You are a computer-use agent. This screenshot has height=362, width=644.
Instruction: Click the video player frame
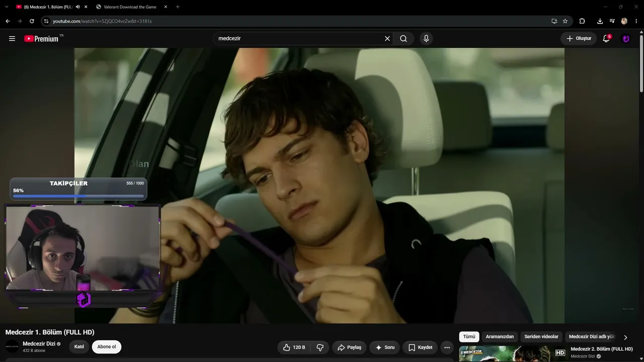pyautogui.click(x=319, y=186)
